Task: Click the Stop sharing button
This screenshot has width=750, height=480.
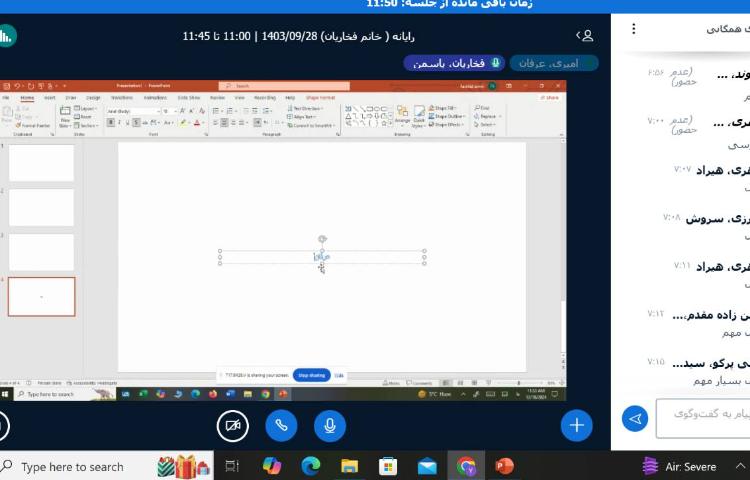Action: point(312,375)
